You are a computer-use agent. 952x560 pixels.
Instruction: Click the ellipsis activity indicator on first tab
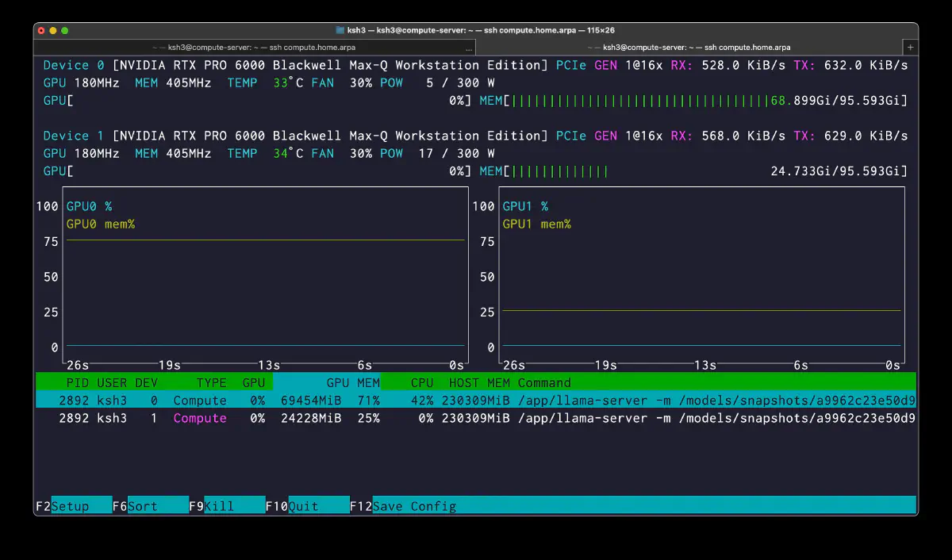(468, 48)
